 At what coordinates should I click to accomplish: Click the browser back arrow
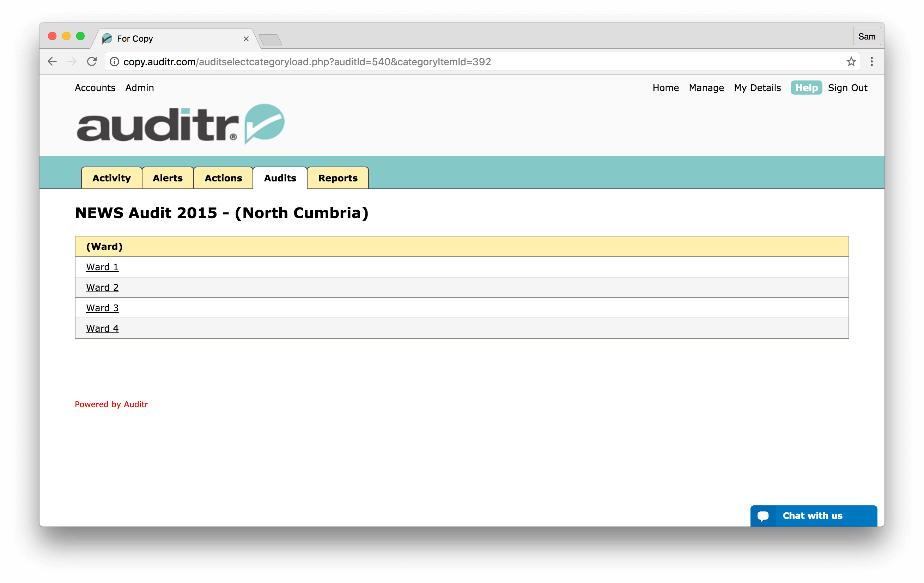[52, 61]
